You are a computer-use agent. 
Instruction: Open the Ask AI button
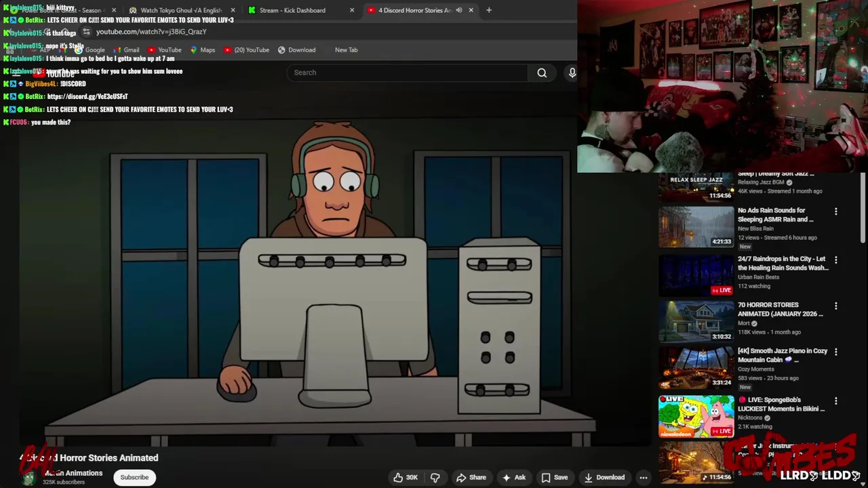click(x=514, y=477)
